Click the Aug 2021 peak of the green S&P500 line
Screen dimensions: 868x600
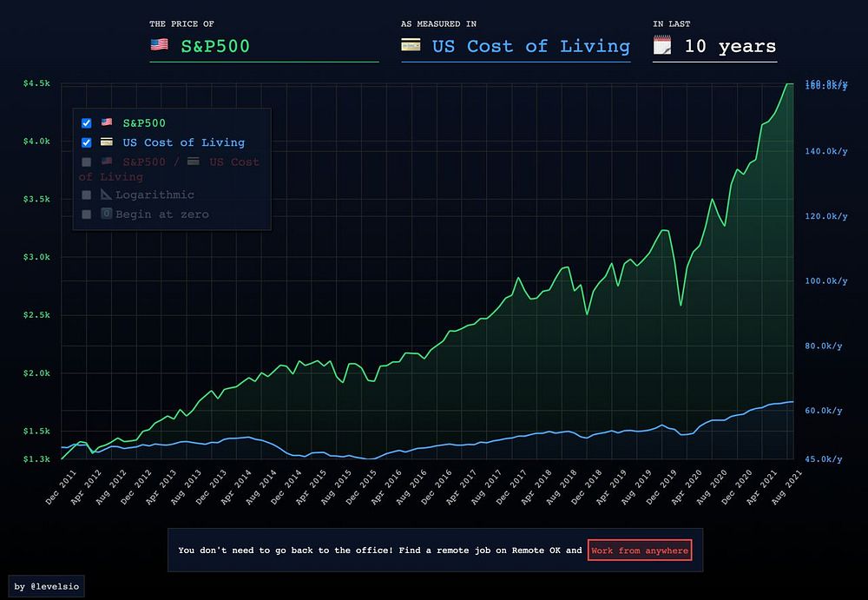(x=789, y=84)
